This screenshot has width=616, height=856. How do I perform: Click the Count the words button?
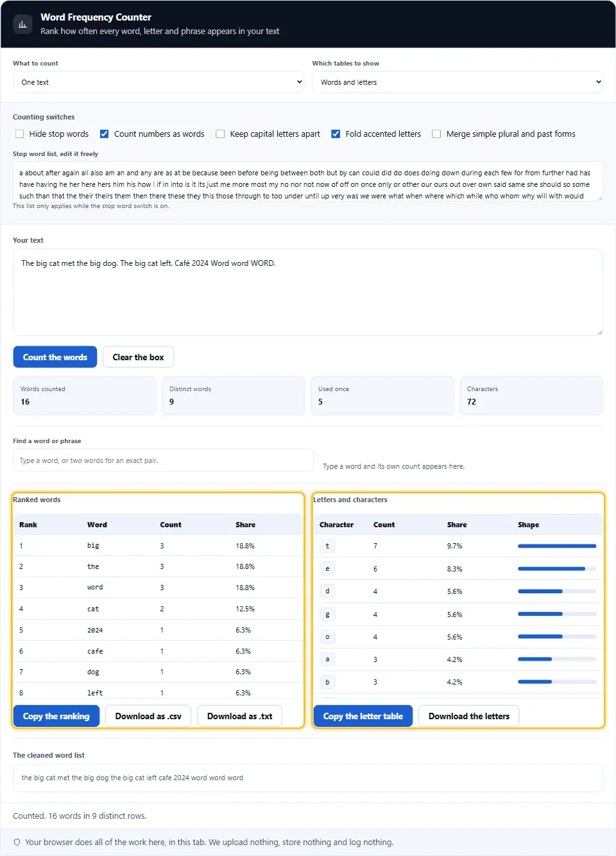click(55, 357)
